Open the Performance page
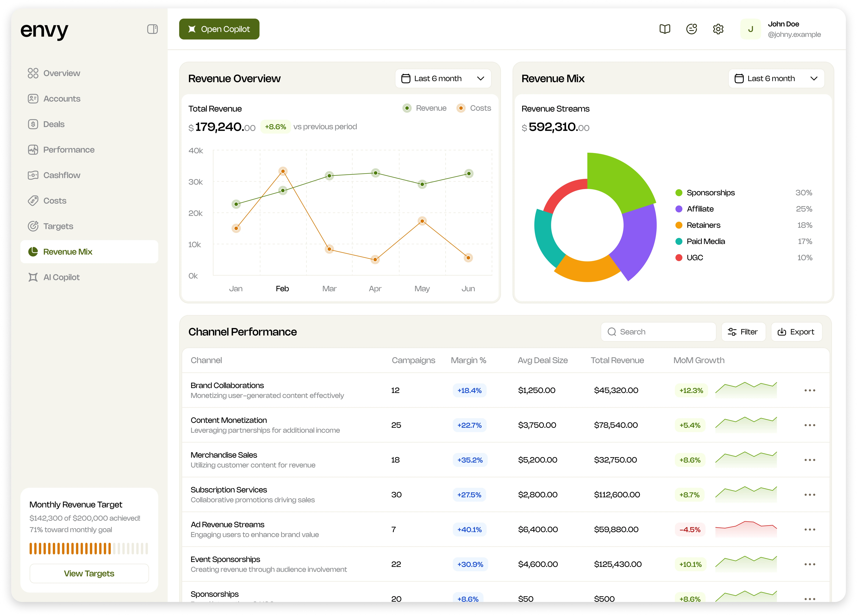Screen dimensions: 857x616 89,150
